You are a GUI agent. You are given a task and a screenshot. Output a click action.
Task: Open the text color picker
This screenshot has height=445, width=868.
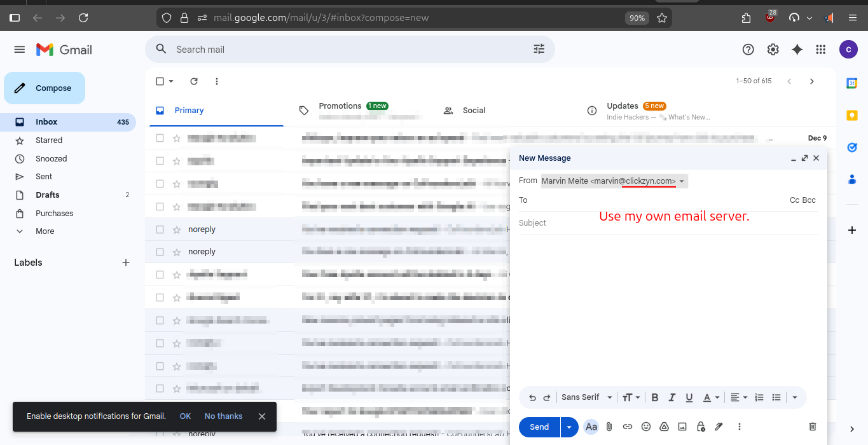pyautogui.click(x=710, y=397)
